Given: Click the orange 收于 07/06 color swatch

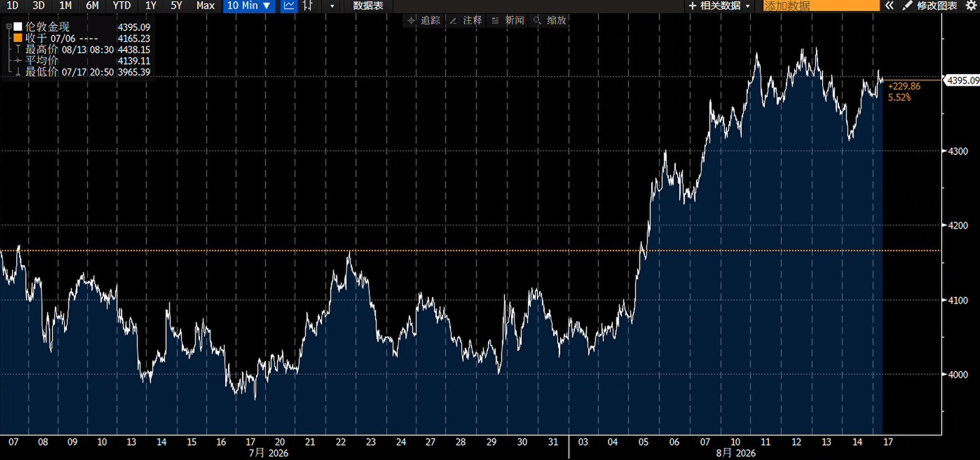Looking at the screenshot, I should [x=18, y=38].
